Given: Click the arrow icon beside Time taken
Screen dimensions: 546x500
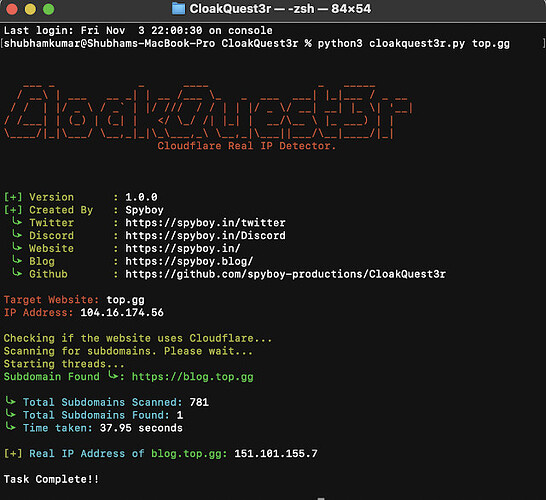Looking at the screenshot, I should click(11, 427).
